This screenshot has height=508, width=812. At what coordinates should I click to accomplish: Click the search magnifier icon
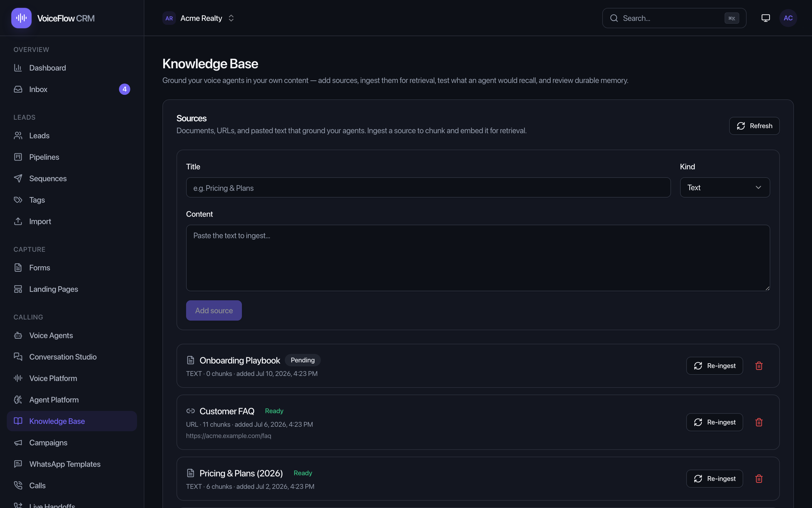[614, 18]
